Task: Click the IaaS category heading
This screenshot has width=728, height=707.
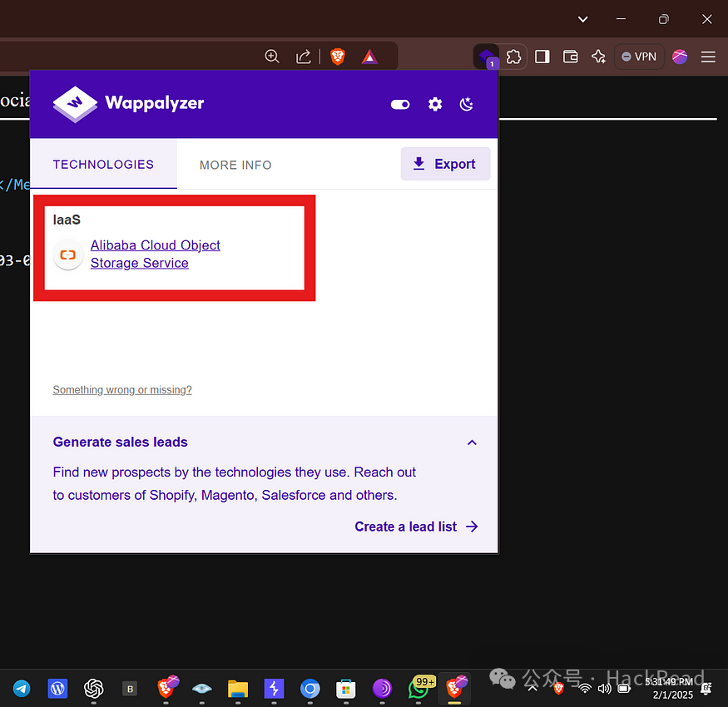Action: [67, 220]
